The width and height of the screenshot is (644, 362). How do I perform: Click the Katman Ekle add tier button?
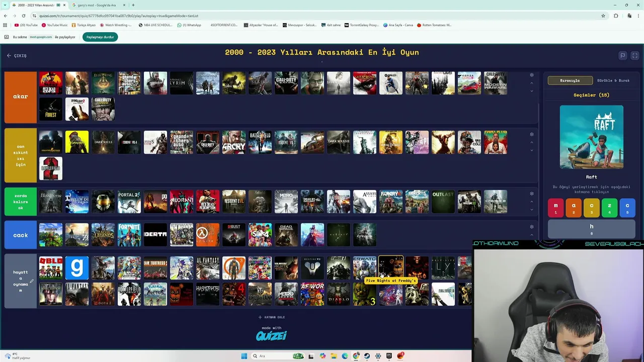[272, 317]
